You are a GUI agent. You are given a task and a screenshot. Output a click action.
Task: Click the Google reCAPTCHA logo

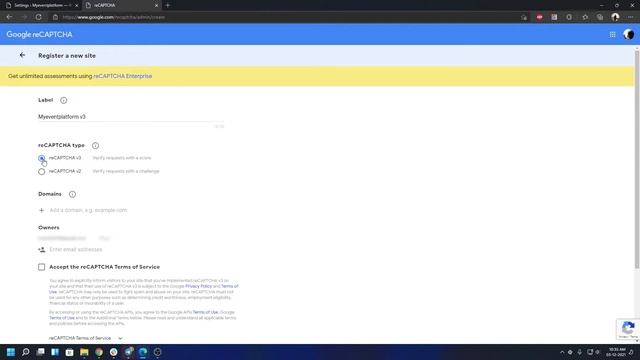pyautogui.click(x=39, y=35)
